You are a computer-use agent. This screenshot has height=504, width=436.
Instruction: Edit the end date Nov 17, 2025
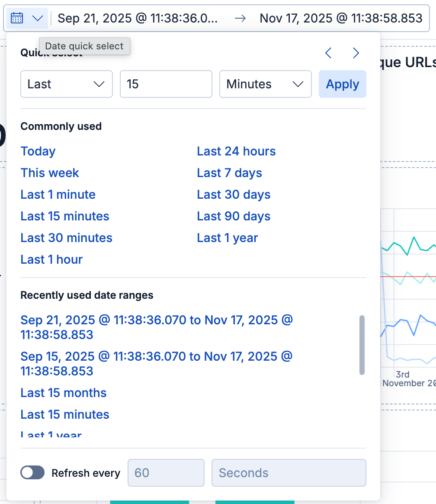(340, 18)
